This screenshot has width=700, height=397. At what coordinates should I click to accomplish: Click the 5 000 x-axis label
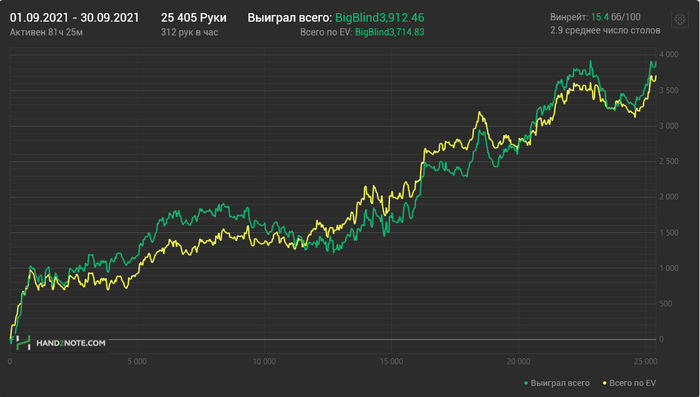pos(137,361)
